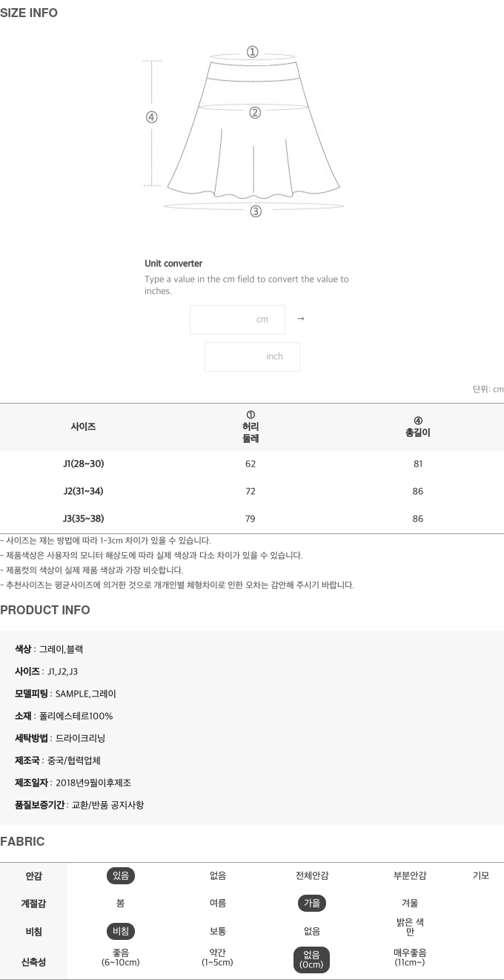Focus the inch converter field
The height and width of the screenshot is (980, 504).
tap(252, 357)
